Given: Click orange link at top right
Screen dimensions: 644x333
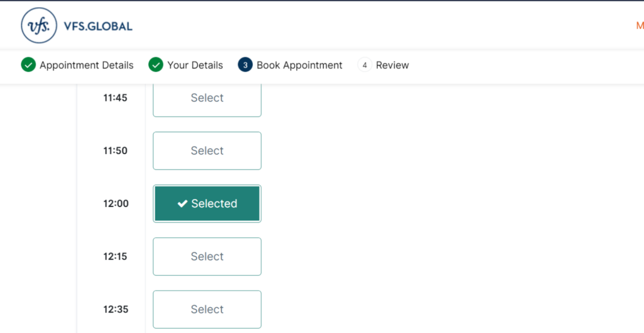Looking at the screenshot, I should click(640, 26).
